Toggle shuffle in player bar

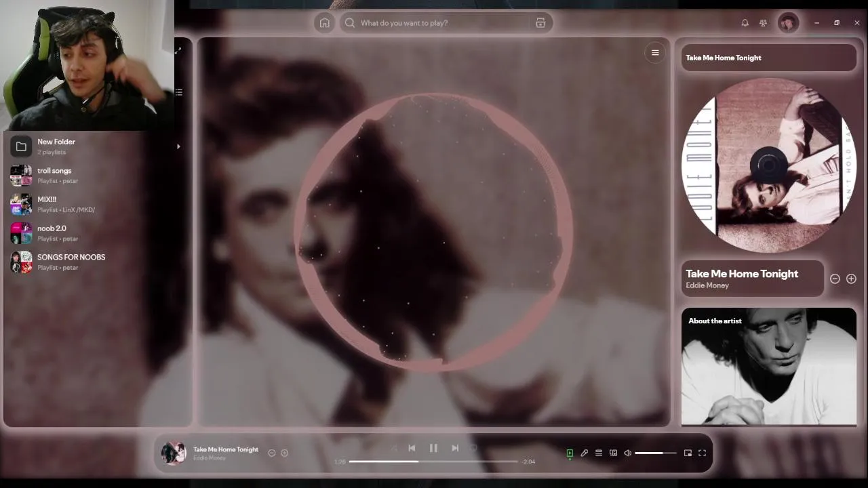(393, 448)
